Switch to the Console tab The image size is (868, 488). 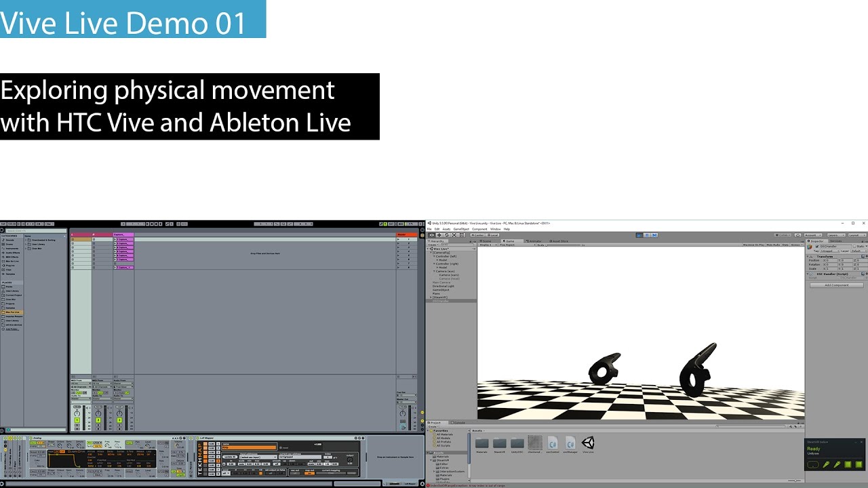(x=457, y=422)
